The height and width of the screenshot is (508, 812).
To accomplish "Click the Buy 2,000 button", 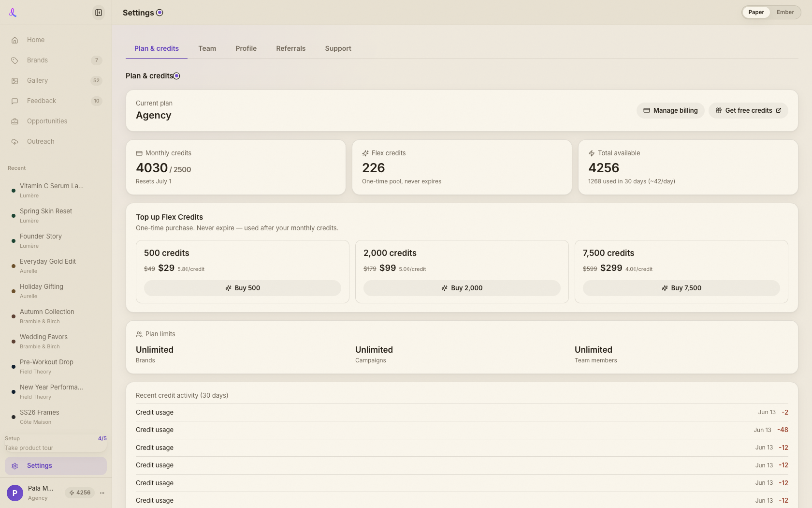I will coord(462,288).
